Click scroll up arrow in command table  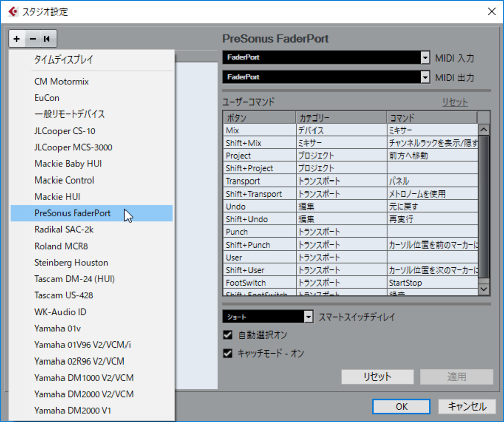484,130
